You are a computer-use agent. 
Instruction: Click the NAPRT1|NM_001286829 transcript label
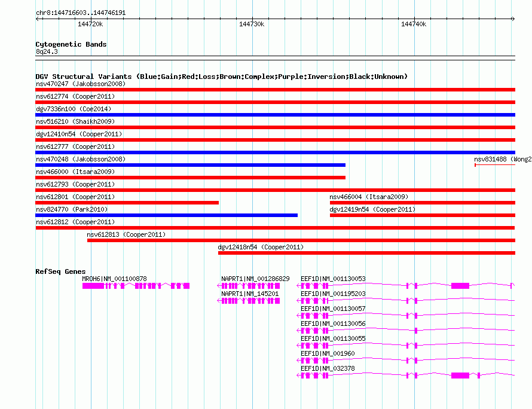[255, 279]
